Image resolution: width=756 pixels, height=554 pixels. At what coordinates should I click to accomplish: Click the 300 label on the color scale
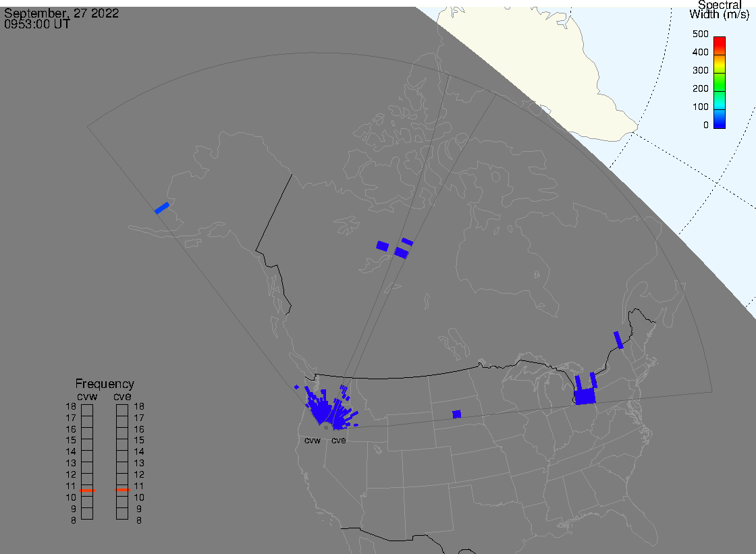pos(701,70)
